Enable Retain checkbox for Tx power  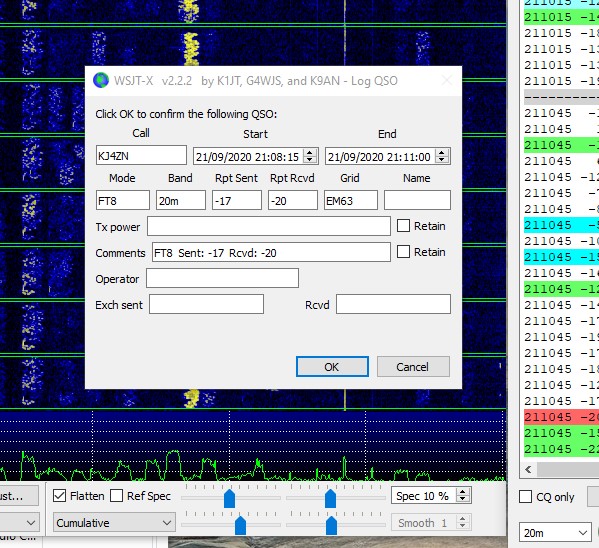coord(403,226)
